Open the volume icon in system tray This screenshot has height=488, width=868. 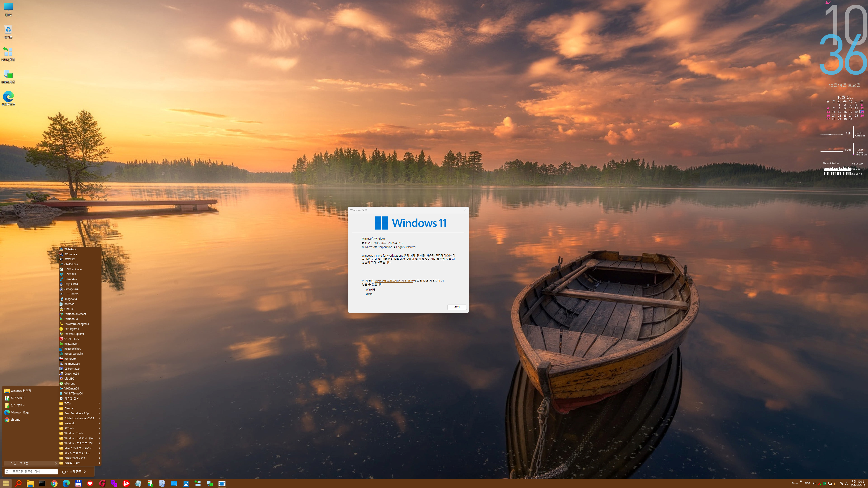(814, 484)
